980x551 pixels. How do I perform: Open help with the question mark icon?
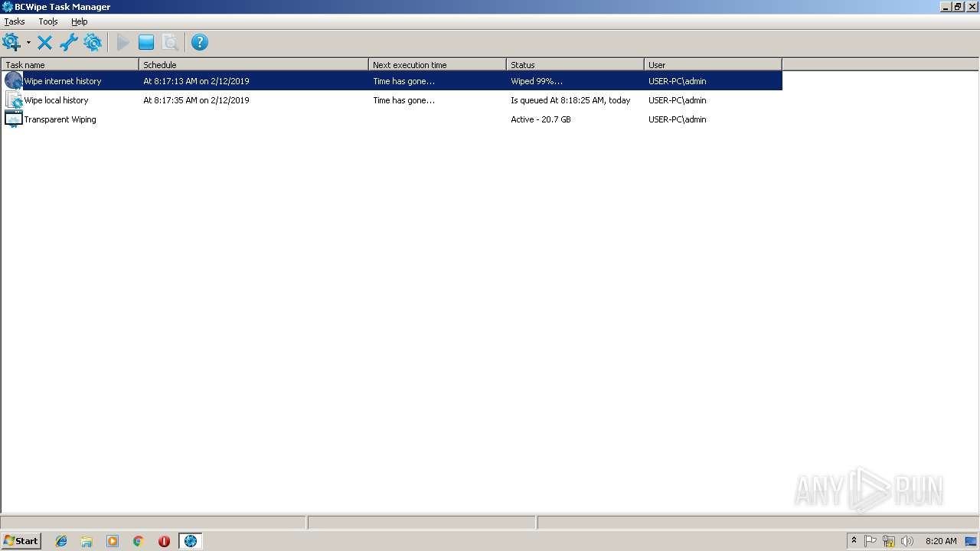coord(200,43)
